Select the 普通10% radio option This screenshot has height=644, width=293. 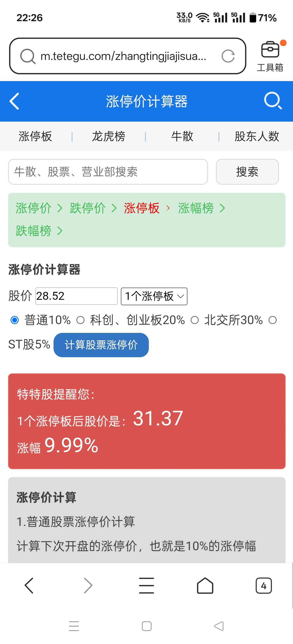tap(15, 320)
